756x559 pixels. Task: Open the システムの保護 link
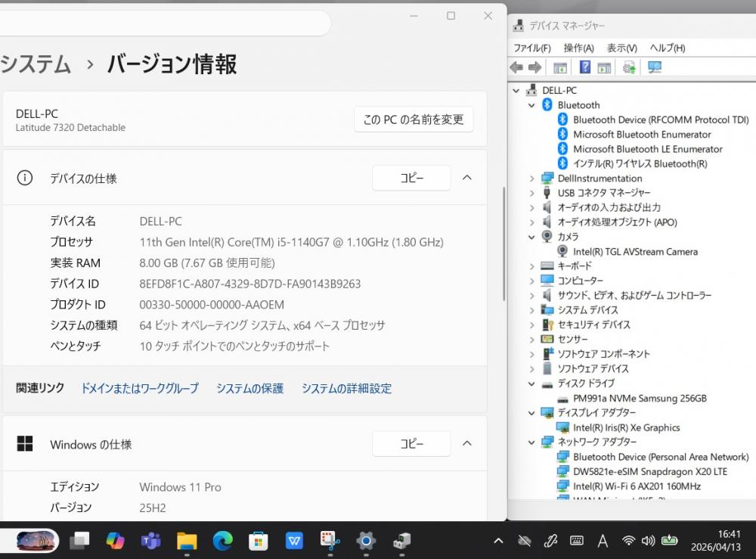pos(249,388)
